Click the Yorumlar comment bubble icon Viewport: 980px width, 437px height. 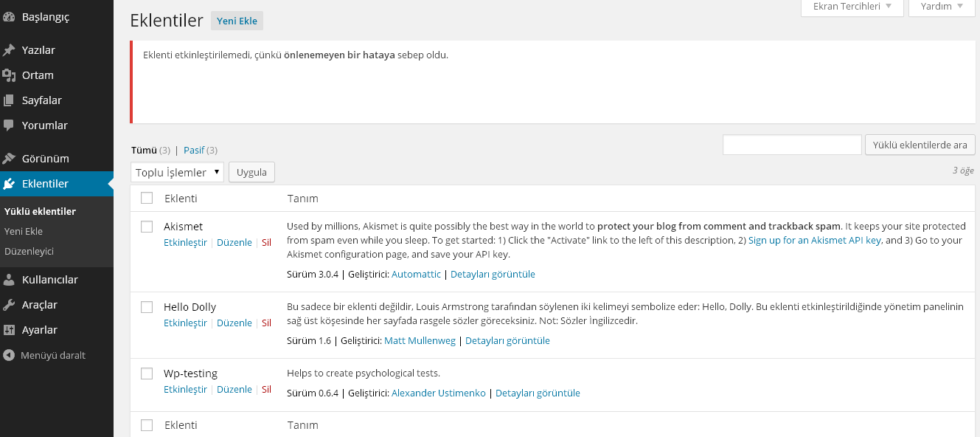[9, 125]
